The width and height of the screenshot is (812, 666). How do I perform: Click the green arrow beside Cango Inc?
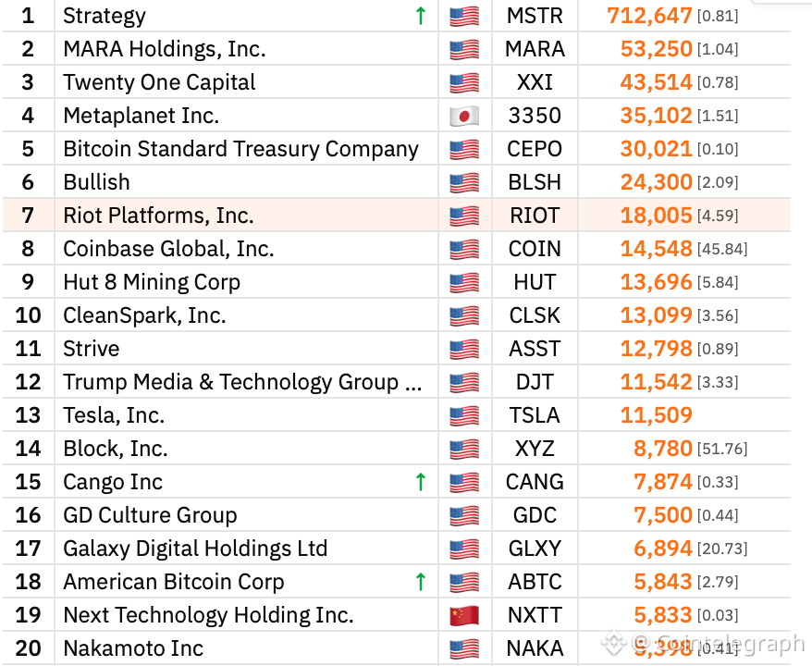(x=421, y=482)
